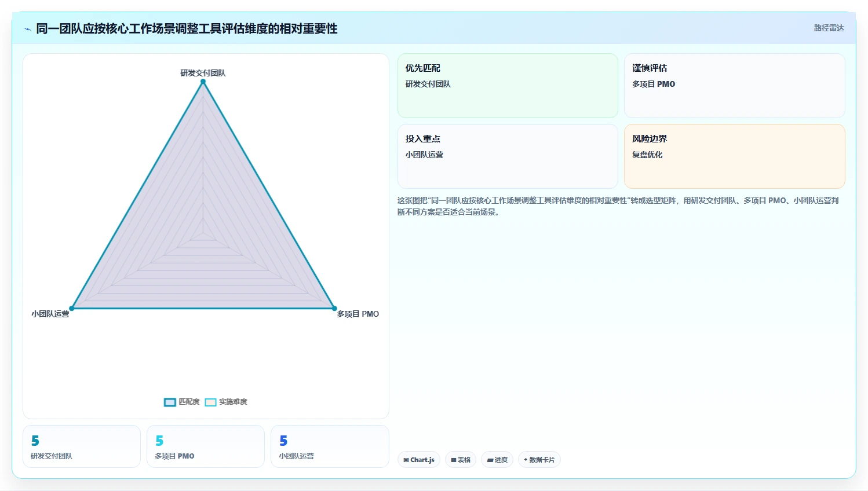Screen dimensions: 868x491
Task: Click the description paragraph under the cards
Action: (x=618, y=206)
